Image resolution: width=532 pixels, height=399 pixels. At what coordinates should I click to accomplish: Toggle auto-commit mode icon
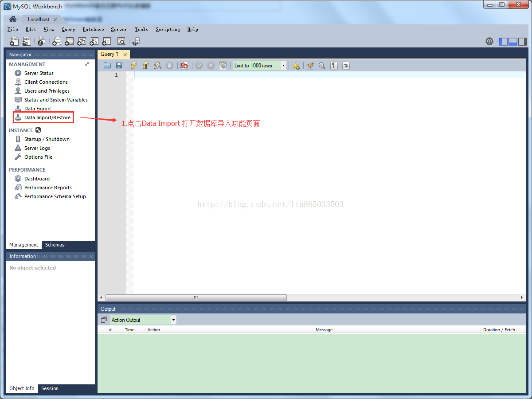(223, 66)
